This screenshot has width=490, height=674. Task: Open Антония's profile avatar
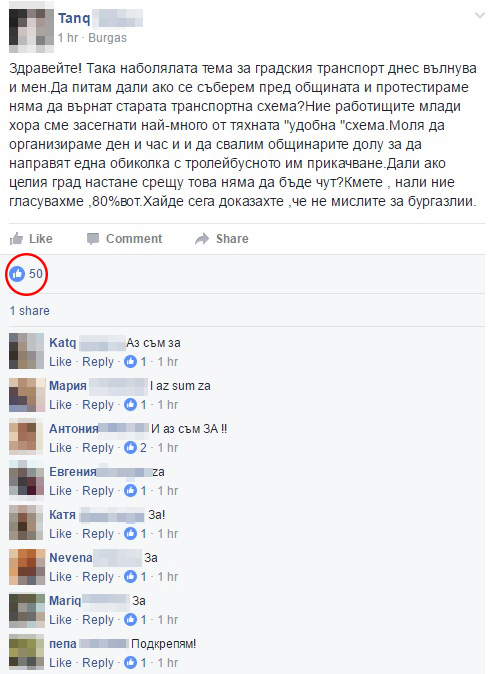(26, 436)
